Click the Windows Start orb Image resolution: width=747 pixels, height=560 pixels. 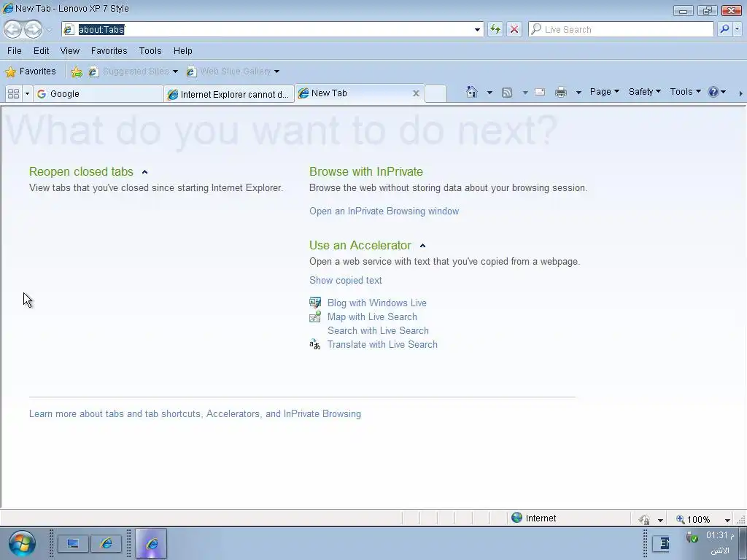click(x=21, y=543)
